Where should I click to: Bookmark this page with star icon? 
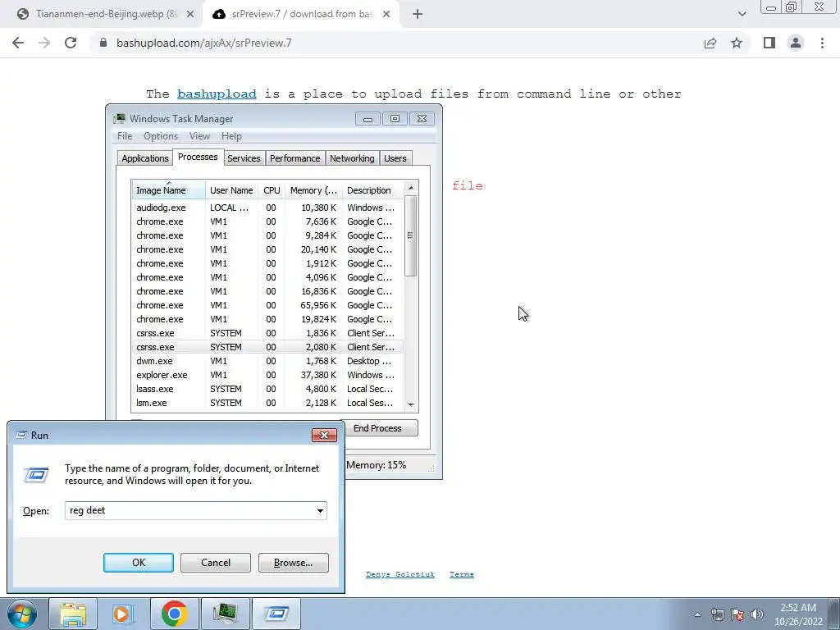[x=737, y=43]
